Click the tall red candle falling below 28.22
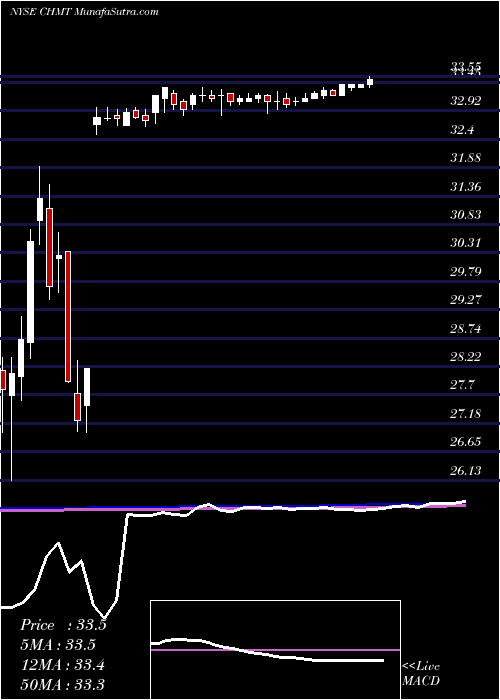This screenshot has width=500, height=700. 68,317
